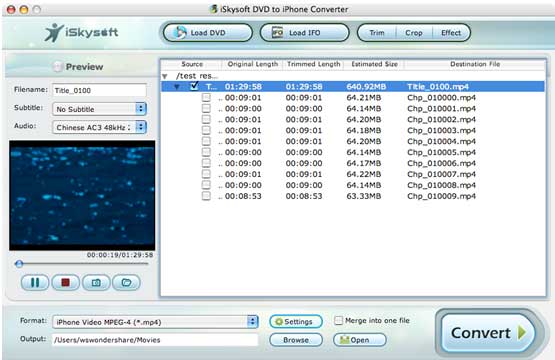The image size is (555, 360).
Task: Open the Format dropdown
Action: click(x=155, y=322)
